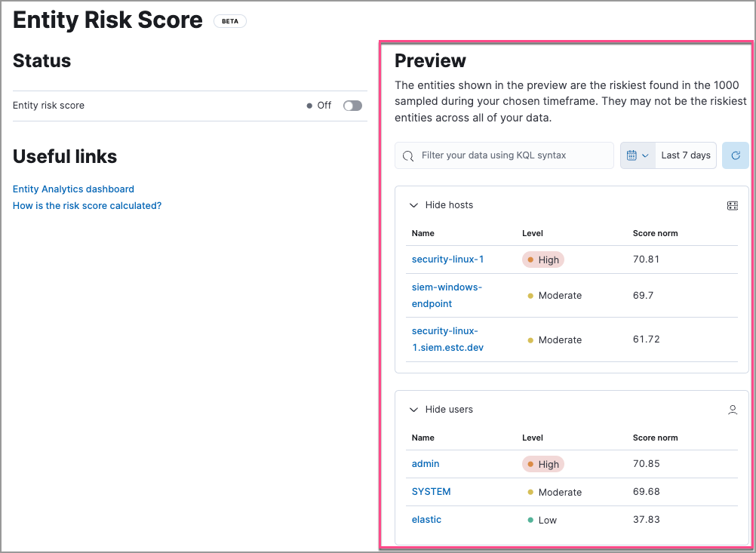Open the siem-windows-endpoint host

(x=447, y=295)
